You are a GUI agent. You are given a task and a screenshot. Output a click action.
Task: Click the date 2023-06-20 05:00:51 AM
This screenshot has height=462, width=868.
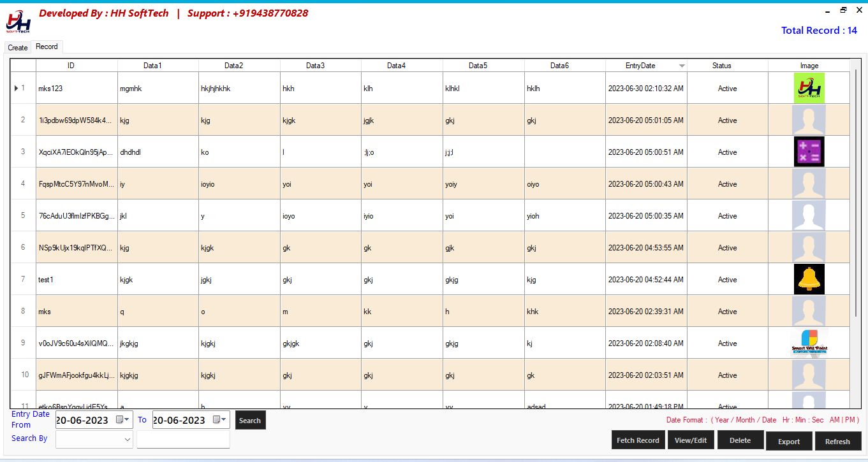pyautogui.click(x=646, y=152)
